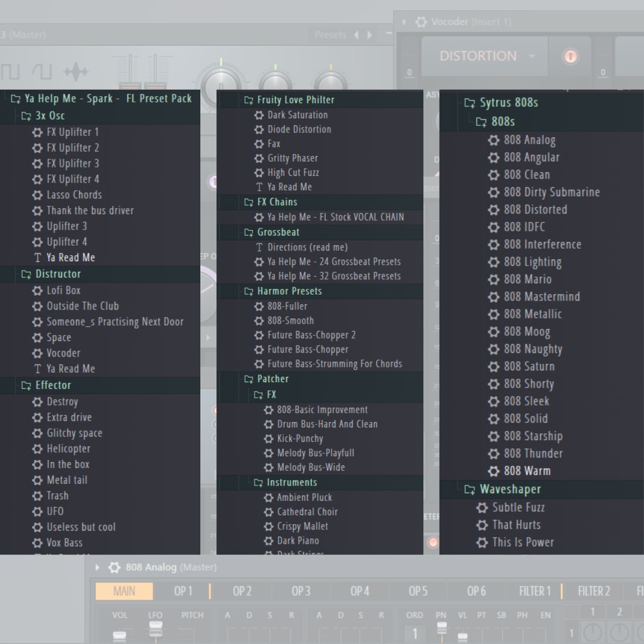Image resolution: width=644 pixels, height=644 pixels.
Task: Click the ORD value field showing 1
Action: tap(414, 634)
